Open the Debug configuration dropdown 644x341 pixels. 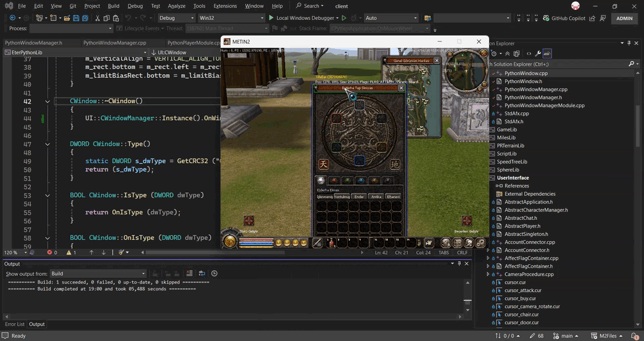tap(176, 18)
